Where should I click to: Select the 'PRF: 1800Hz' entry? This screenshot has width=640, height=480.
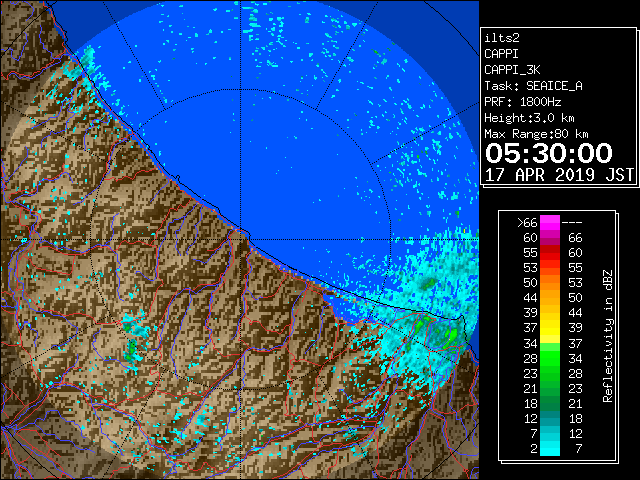click(522, 102)
